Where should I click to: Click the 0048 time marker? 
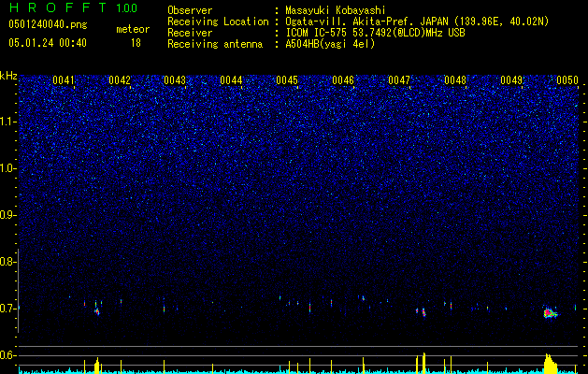[x=455, y=80]
